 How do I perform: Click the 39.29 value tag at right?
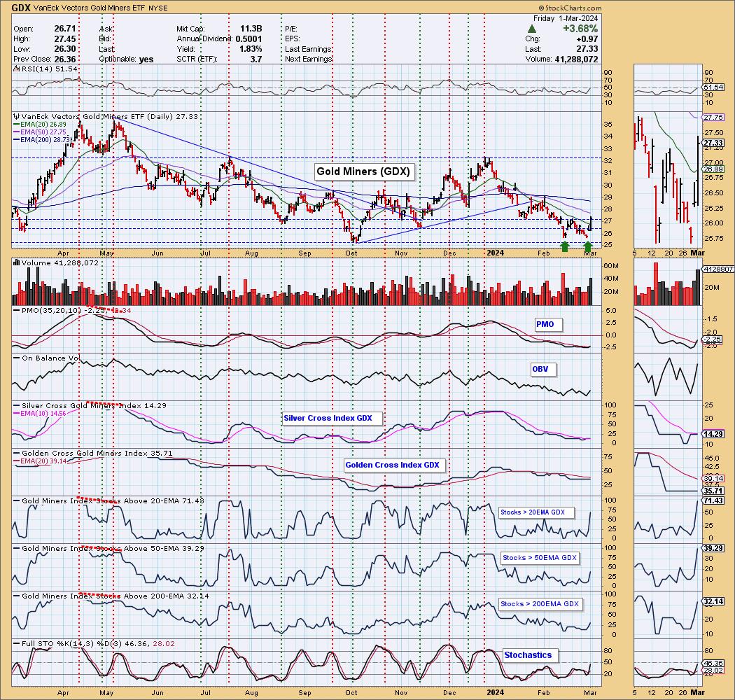[x=713, y=548]
